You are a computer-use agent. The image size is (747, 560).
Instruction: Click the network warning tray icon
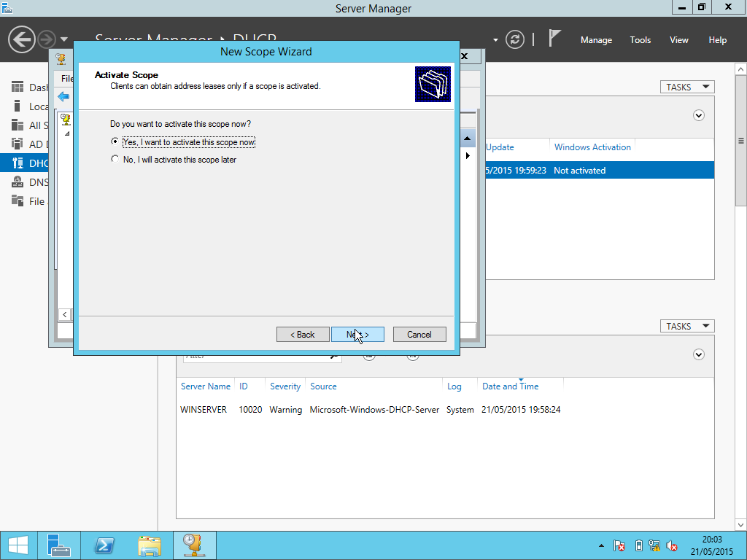(654, 545)
